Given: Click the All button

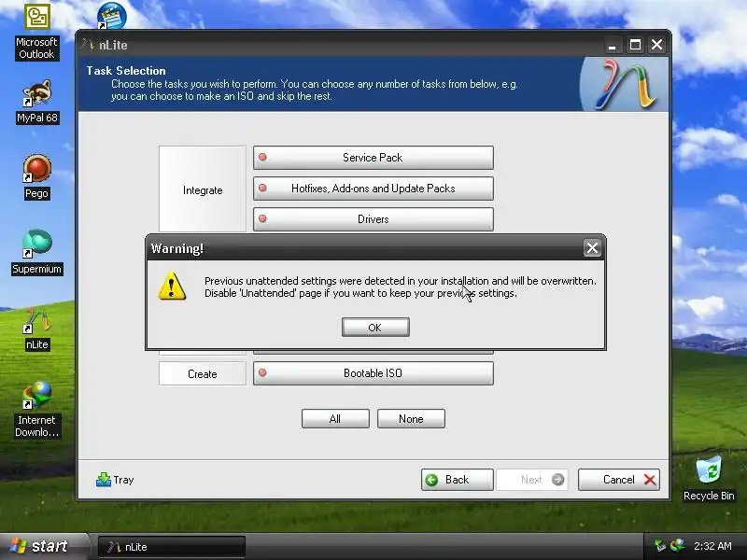Looking at the screenshot, I should tap(335, 418).
